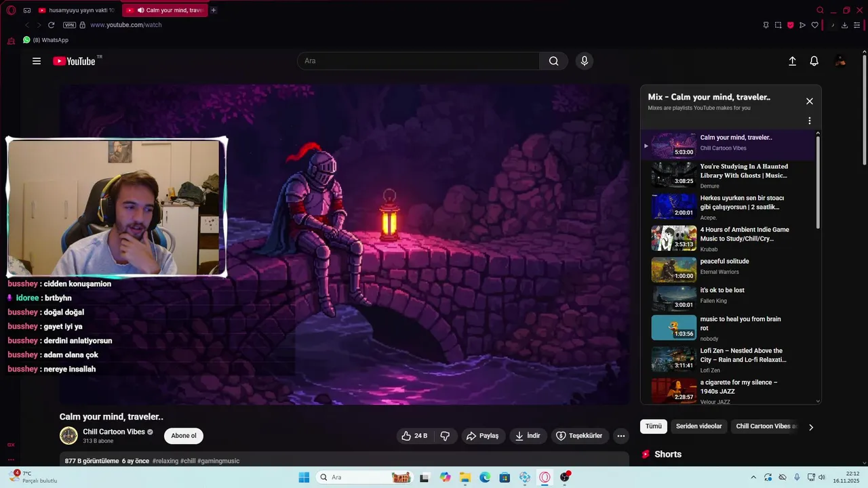Viewport: 868px width, 488px height.
Task: Open the YouTube hamburger guide menu
Action: [x=37, y=61]
